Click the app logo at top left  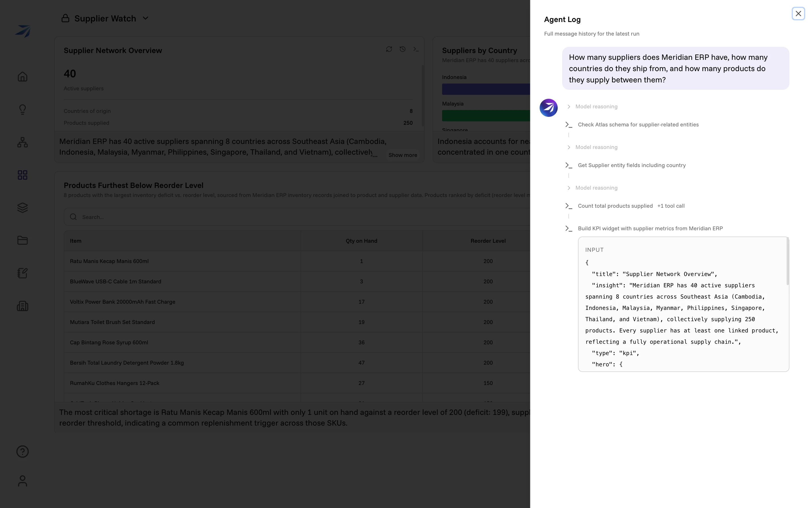(23, 31)
